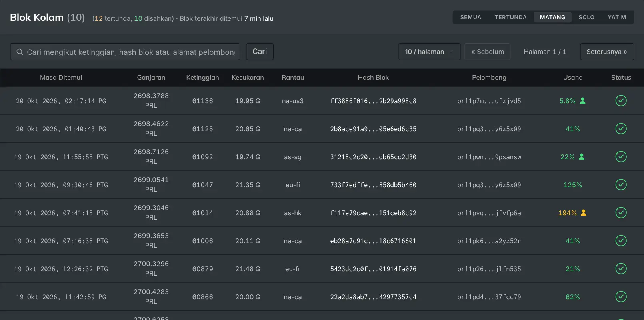Open block hash ff3886f016...2b29a998c8
The width and height of the screenshot is (644, 320).
pos(373,101)
